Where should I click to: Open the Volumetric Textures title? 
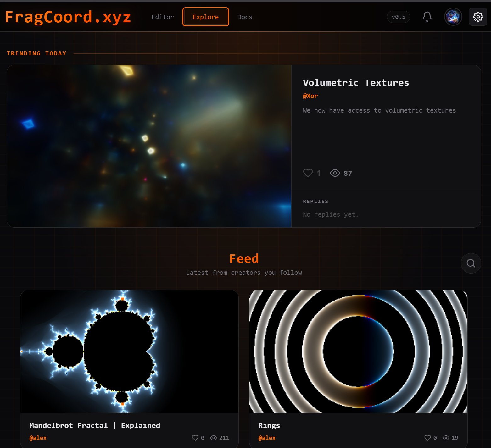(356, 83)
